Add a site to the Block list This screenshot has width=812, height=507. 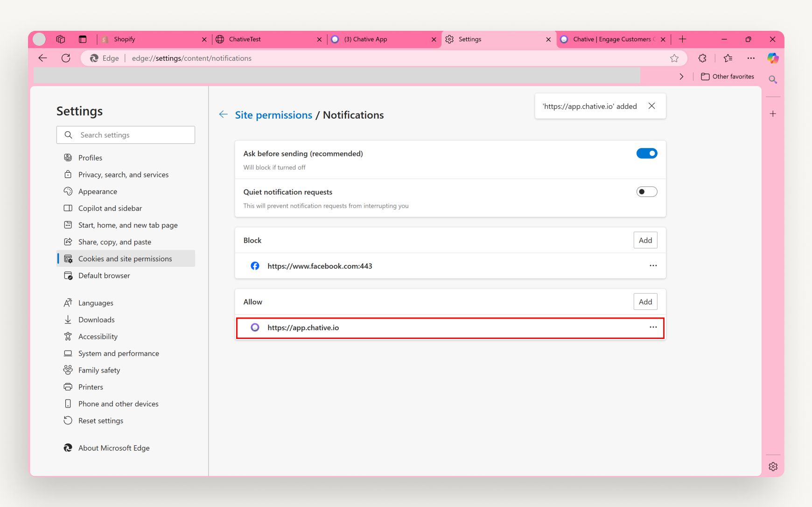[x=645, y=240]
